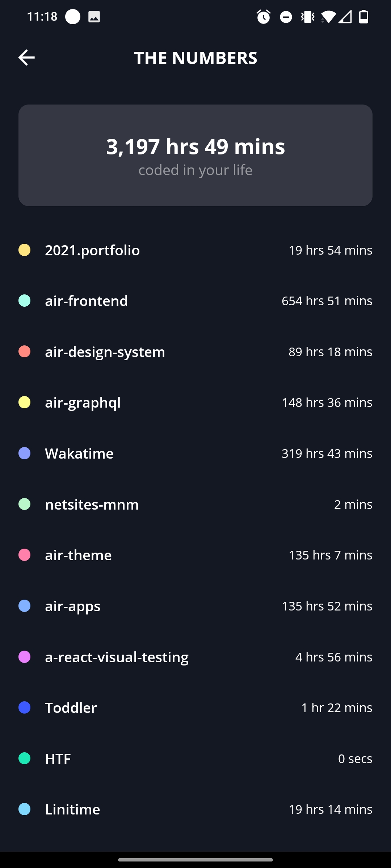
Task: Tap the netsites-mnm project entry
Action: pyautogui.click(x=195, y=505)
